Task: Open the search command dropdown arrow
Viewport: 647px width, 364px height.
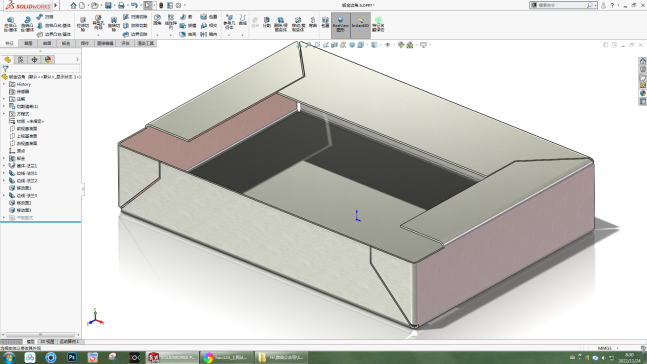Action: 595,5
